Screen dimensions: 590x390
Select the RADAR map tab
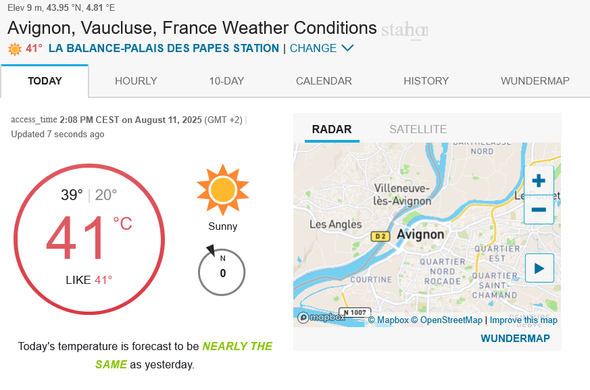click(331, 129)
